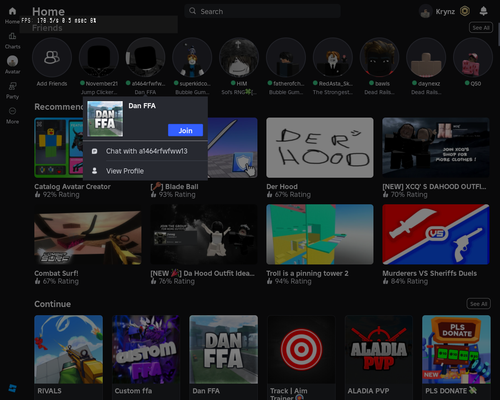Open RIVALS in Continue row
500x400 pixels.
[x=68, y=349]
